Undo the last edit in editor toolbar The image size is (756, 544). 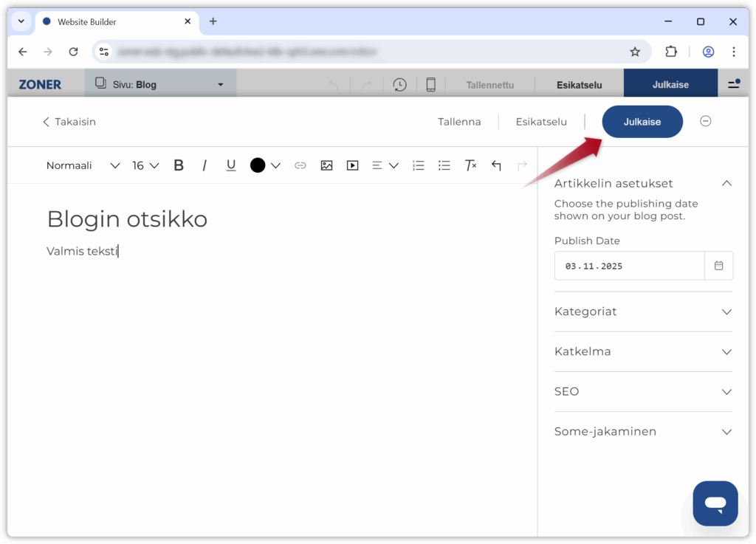[x=496, y=165]
